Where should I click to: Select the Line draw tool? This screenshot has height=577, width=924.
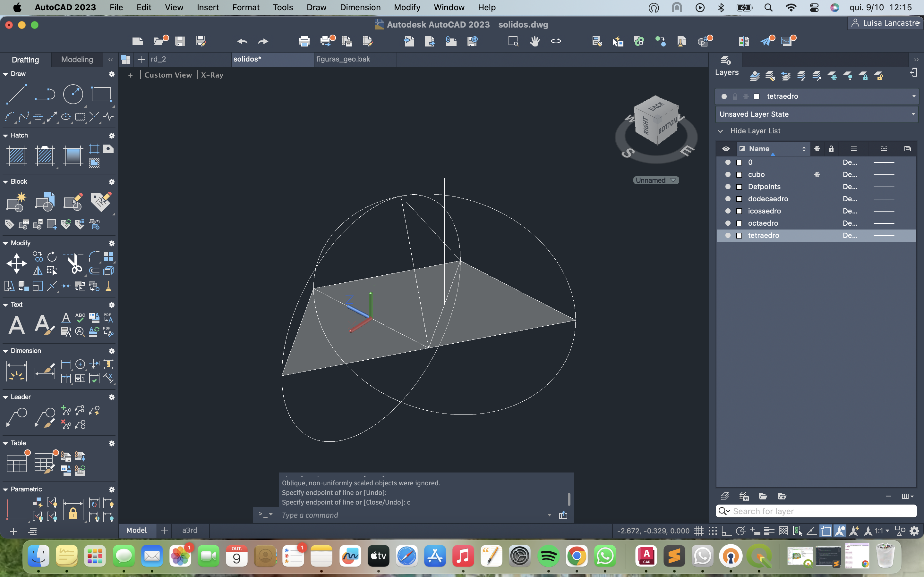[16, 94]
